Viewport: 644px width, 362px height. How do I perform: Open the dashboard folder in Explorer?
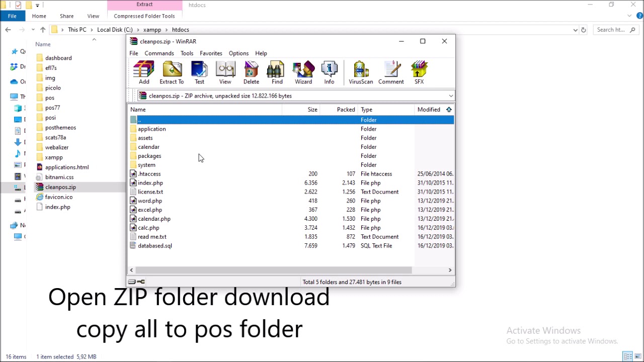pos(58,58)
